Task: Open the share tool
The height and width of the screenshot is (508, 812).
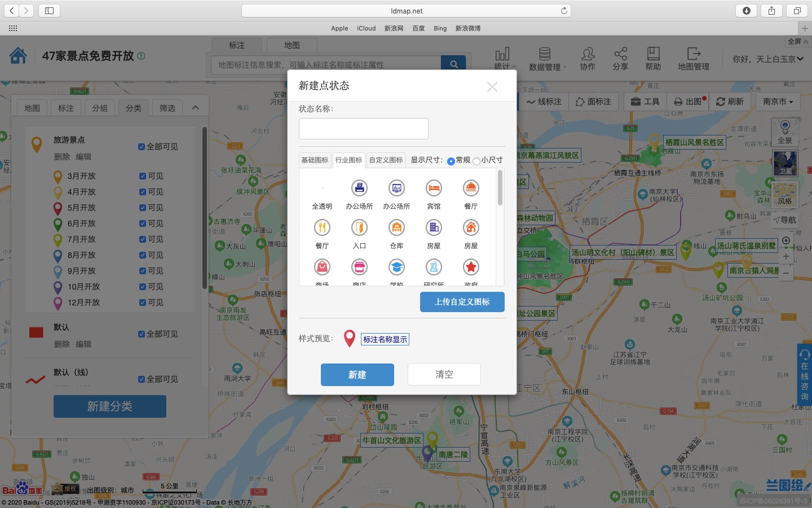Action: click(620, 59)
